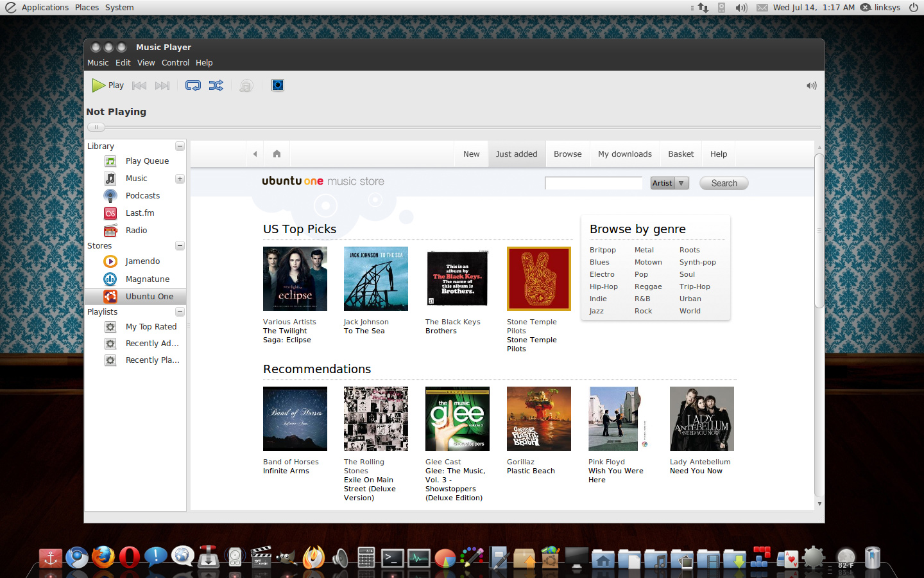Click the Search button
Viewport: 924px width, 578px height.
pos(724,183)
